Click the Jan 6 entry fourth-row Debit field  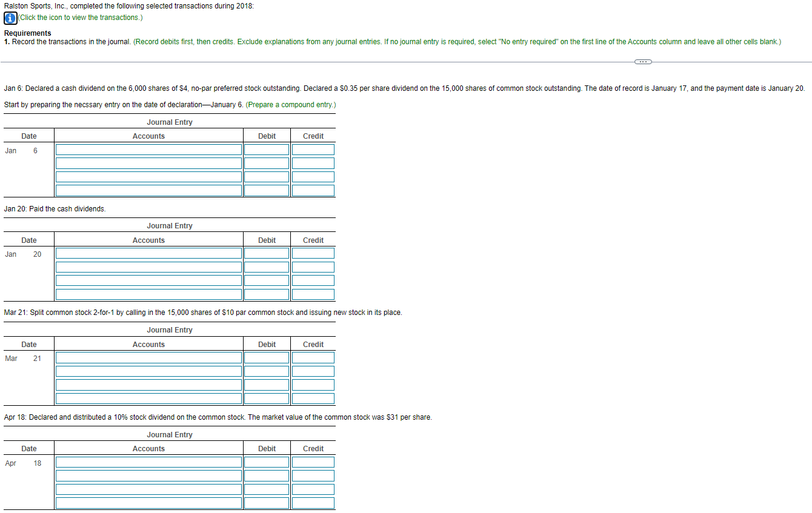click(x=267, y=190)
